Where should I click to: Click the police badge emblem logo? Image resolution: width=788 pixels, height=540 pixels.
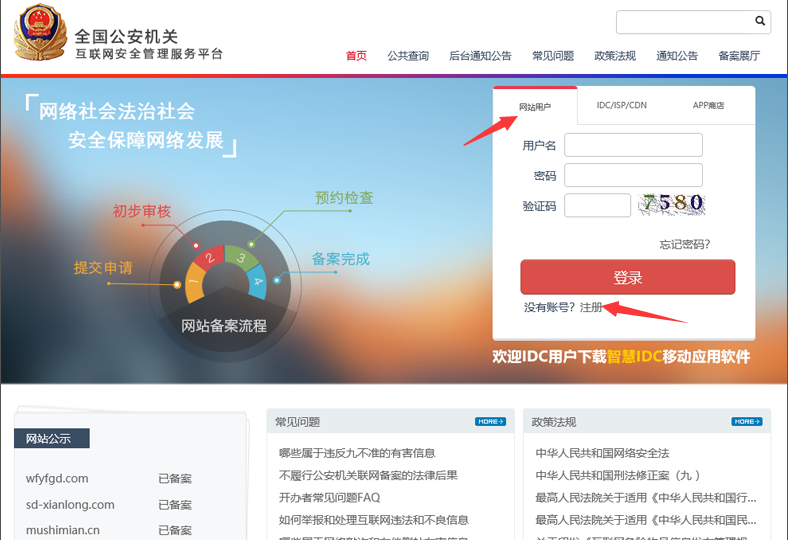coord(40,33)
